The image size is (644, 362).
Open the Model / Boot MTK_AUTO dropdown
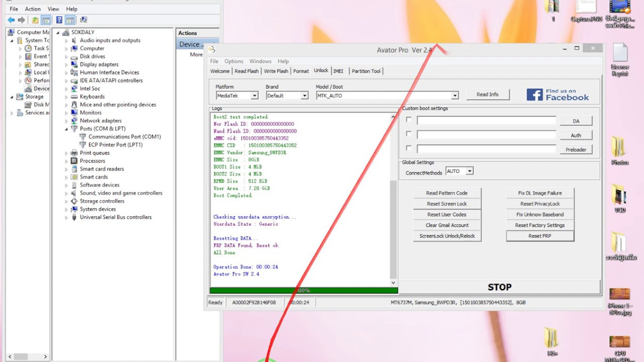pyautogui.click(x=455, y=96)
